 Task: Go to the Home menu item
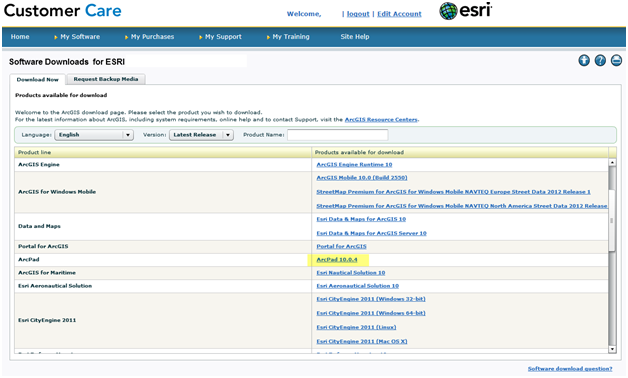coord(20,37)
